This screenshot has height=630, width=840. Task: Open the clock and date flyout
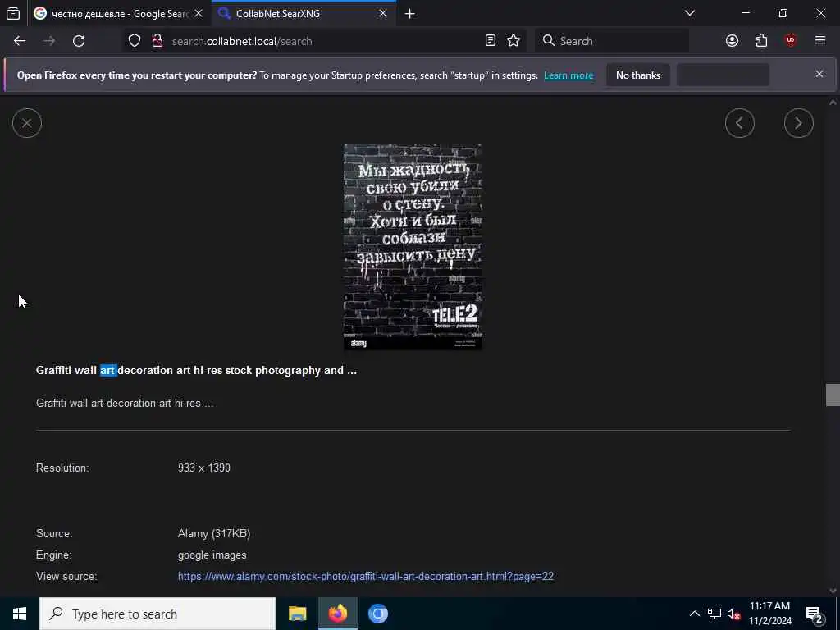tap(769, 614)
